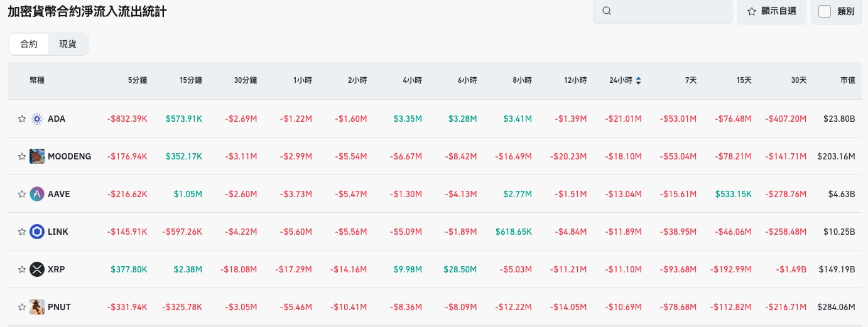Click the XRP coin logo icon

[x=37, y=269]
